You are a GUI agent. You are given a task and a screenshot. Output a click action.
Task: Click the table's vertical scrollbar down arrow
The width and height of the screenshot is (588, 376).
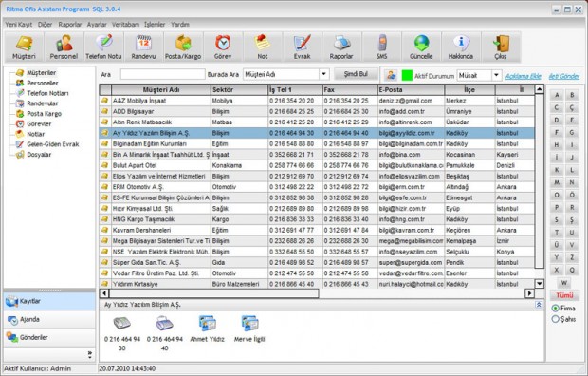coord(540,284)
